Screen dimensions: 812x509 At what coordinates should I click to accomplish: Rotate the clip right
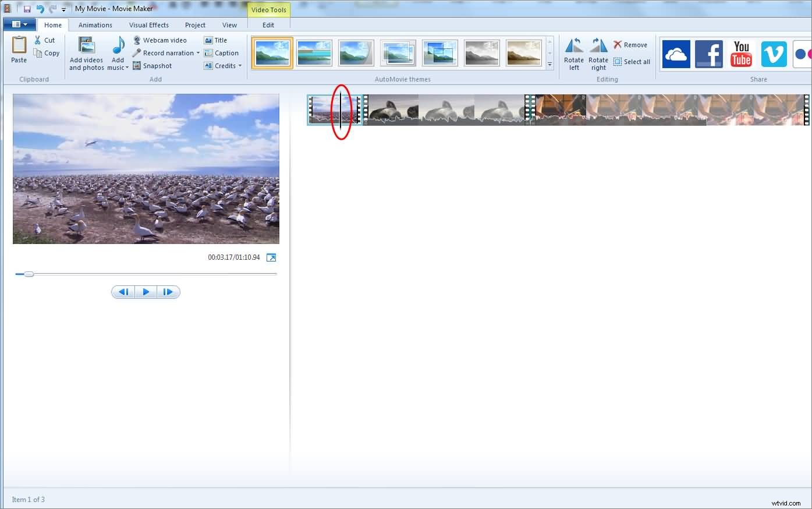(598, 54)
